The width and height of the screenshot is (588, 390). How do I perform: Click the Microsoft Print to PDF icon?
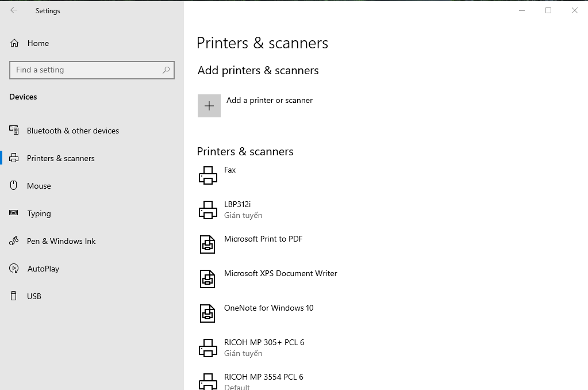207,244
